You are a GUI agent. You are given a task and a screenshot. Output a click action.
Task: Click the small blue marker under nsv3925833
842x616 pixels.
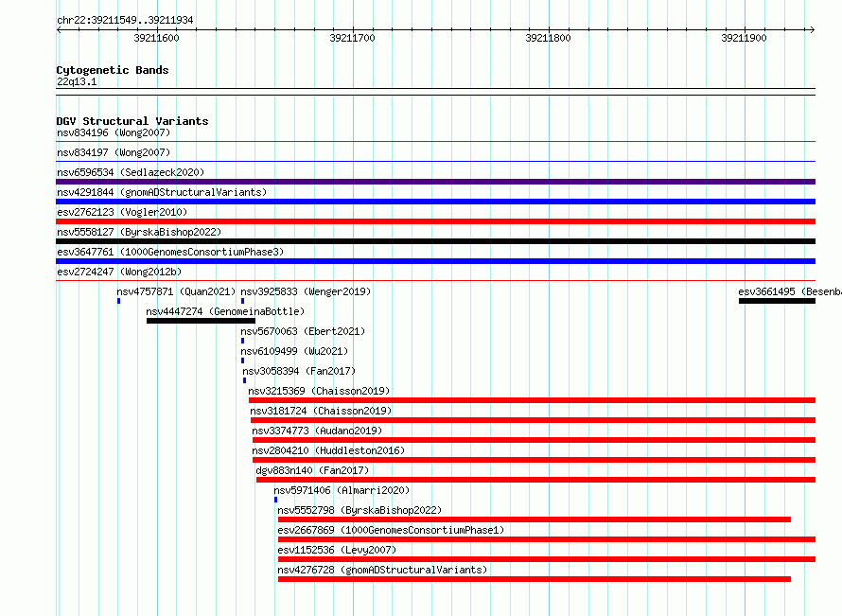tap(243, 301)
